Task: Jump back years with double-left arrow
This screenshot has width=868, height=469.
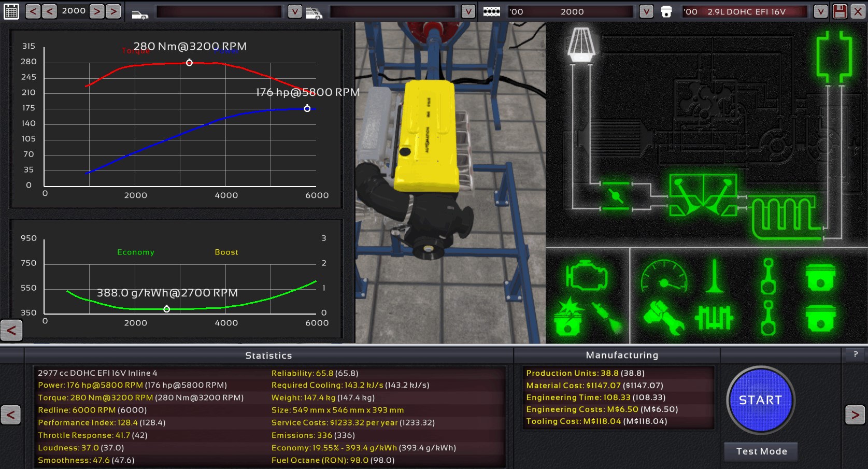Action: (x=33, y=11)
